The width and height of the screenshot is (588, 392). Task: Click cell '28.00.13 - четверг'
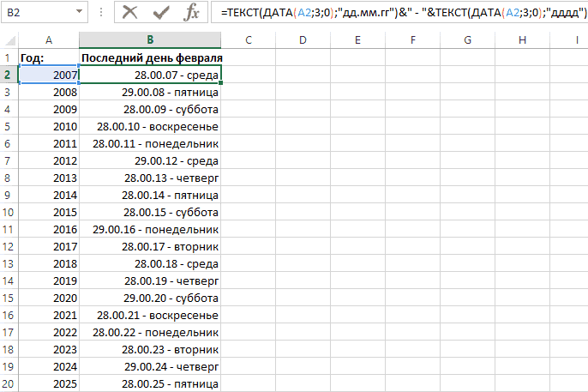(150, 178)
